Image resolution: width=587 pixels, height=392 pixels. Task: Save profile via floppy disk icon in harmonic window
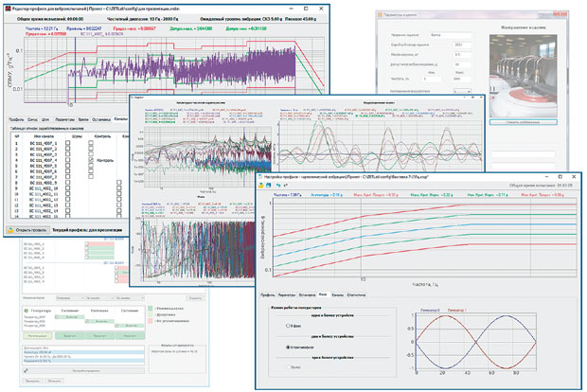[x=269, y=186]
